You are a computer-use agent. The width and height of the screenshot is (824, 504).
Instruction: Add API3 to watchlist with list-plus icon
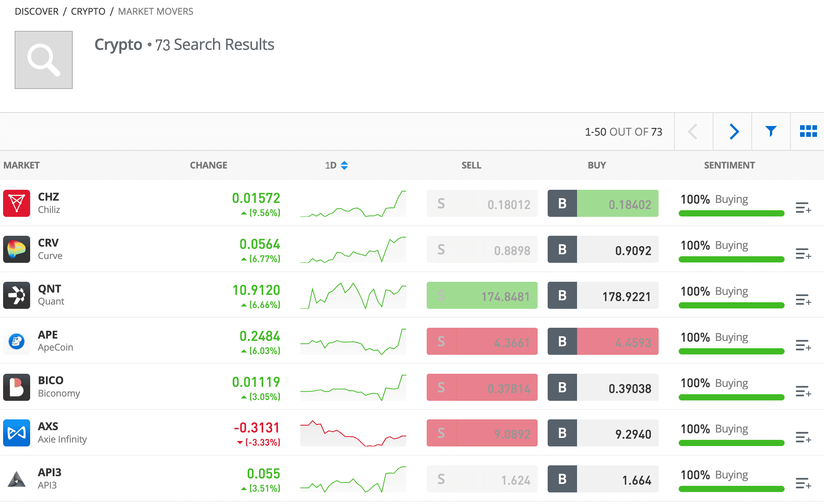[803, 483]
